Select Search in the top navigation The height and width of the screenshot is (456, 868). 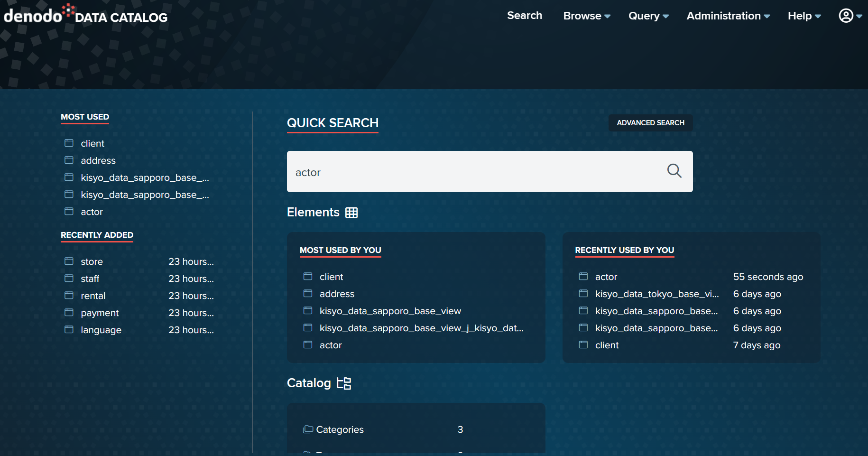pos(524,16)
